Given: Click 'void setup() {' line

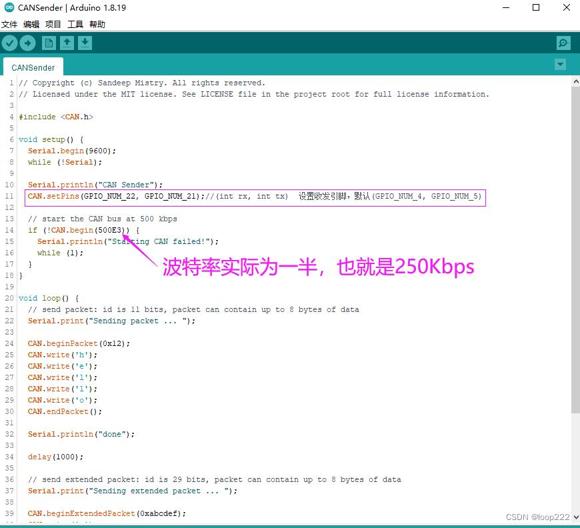Looking at the screenshot, I should (x=51, y=139).
